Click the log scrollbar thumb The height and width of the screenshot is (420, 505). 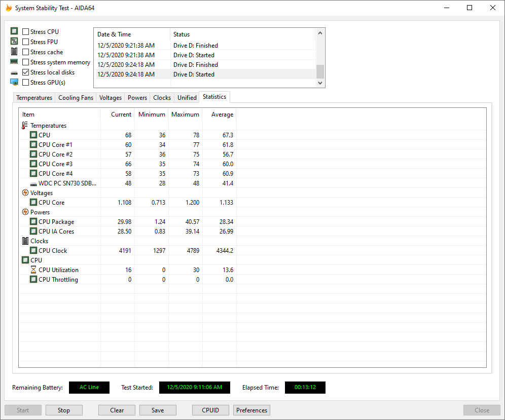tap(320, 71)
